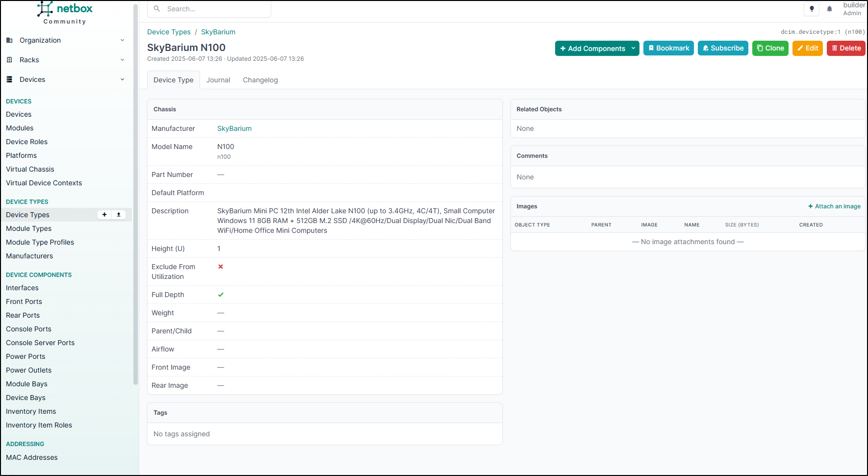Viewport: 868px width, 476px height.
Task: Open Interfaces in the sidebar
Action: pos(22,288)
